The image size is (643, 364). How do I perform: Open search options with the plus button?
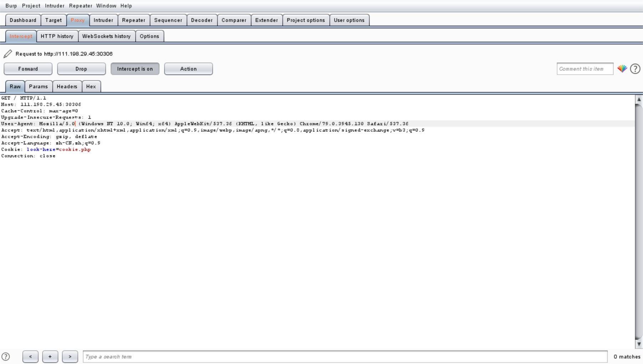coord(50,357)
